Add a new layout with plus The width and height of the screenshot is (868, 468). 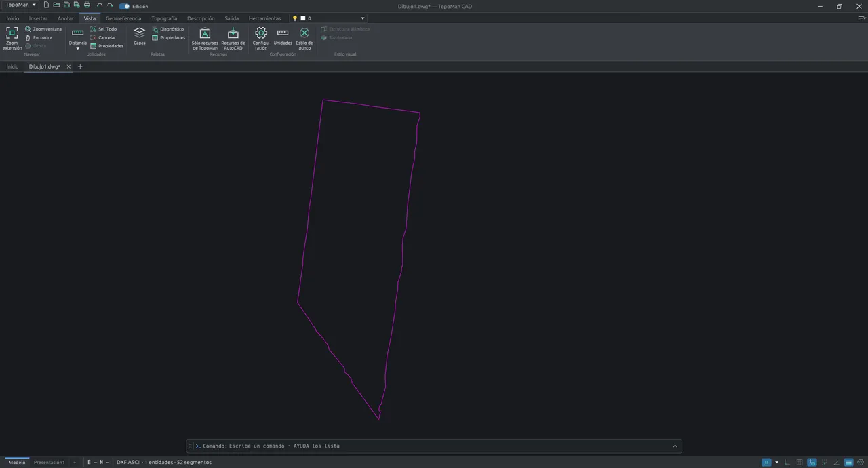(x=75, y=463)
